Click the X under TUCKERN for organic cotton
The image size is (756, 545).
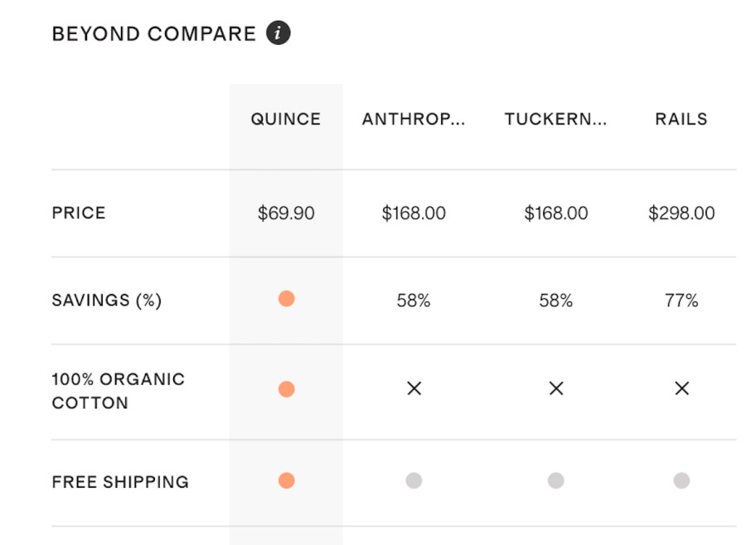pyautogui.click(x=556, y=388)
